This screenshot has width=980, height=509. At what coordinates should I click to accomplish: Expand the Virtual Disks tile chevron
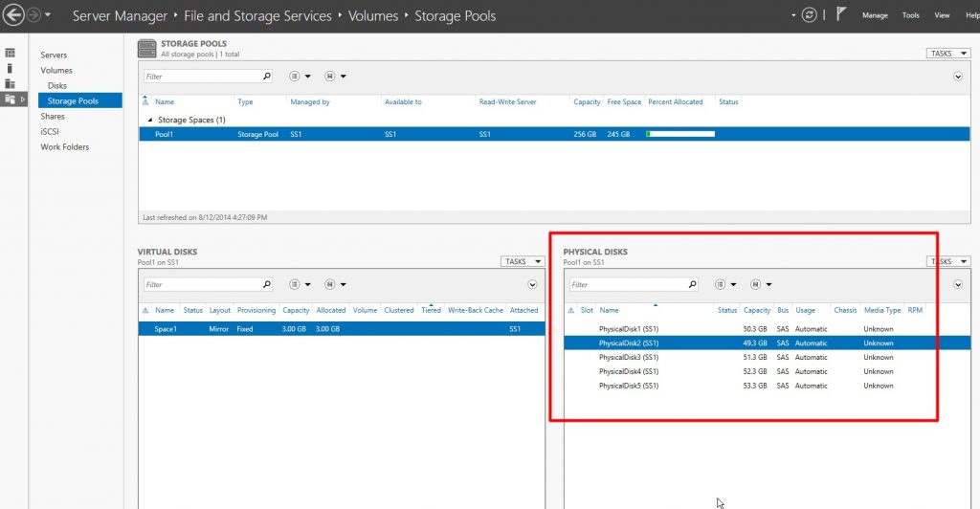point(532,284)
